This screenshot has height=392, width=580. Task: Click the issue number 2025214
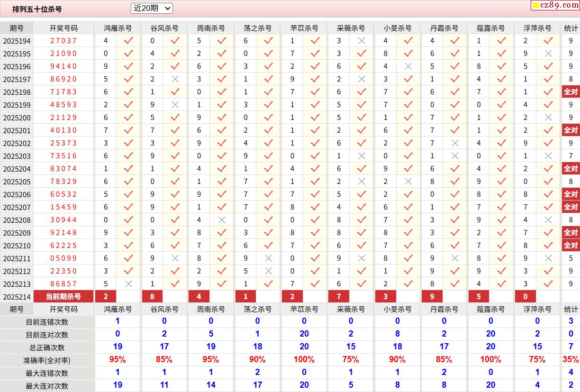(x=17, y=297)
